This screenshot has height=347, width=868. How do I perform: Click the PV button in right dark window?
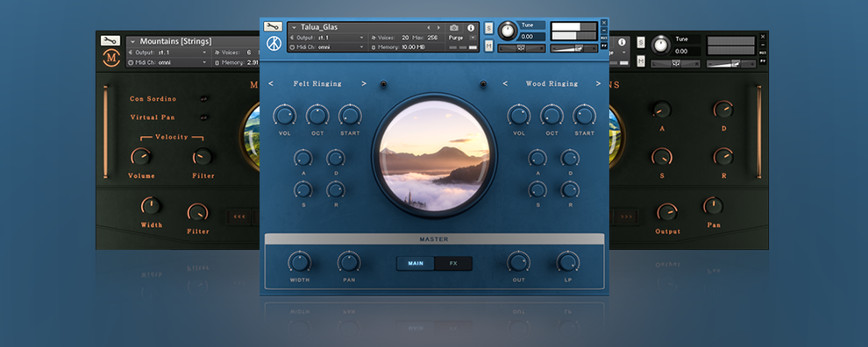[x=763, y=60]
